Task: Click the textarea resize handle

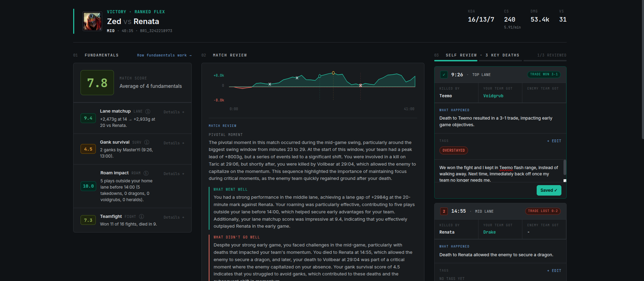Action: (x=565, y=181)
